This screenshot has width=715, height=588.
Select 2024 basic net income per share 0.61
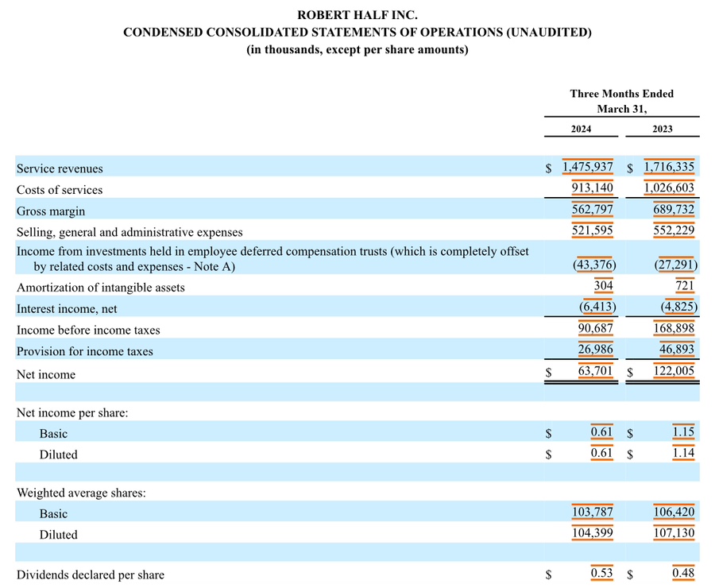coord(601,431)
